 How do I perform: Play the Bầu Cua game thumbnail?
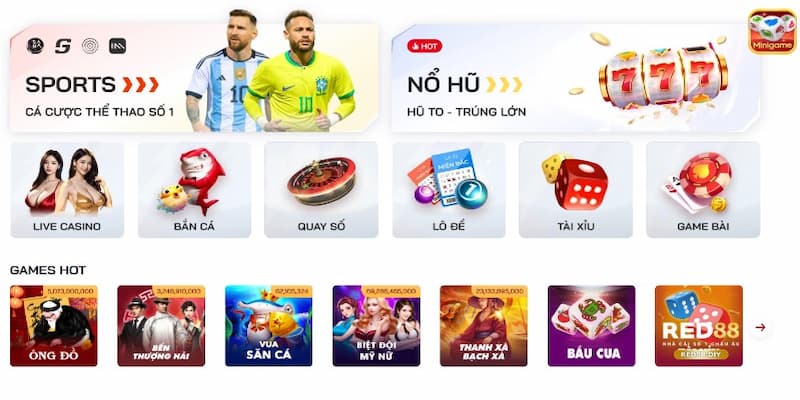(x=592, y=326)
